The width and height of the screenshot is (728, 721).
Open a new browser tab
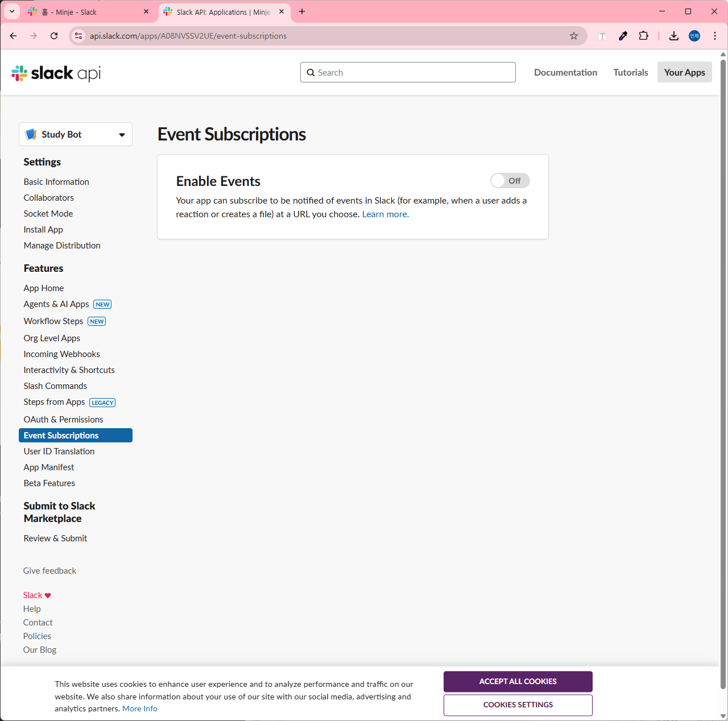[302, 11]
